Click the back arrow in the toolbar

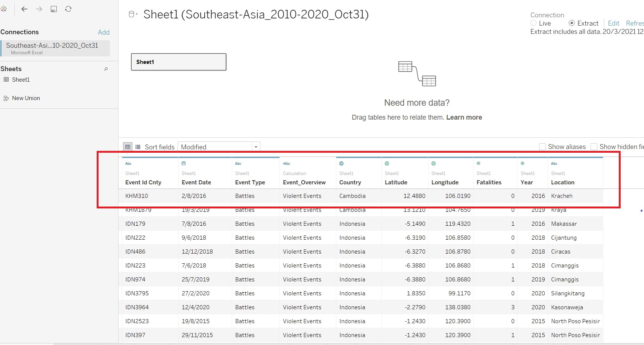coord(24,9)
